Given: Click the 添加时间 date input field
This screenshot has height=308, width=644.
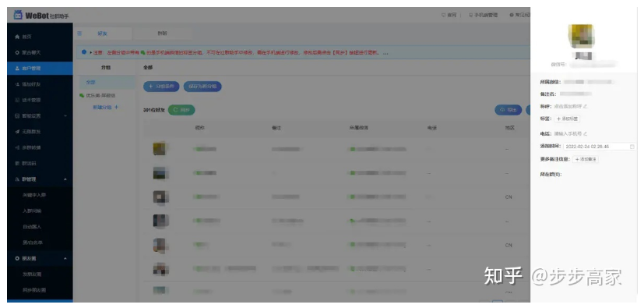Looking at the screenshot, I should pos(600,147).
